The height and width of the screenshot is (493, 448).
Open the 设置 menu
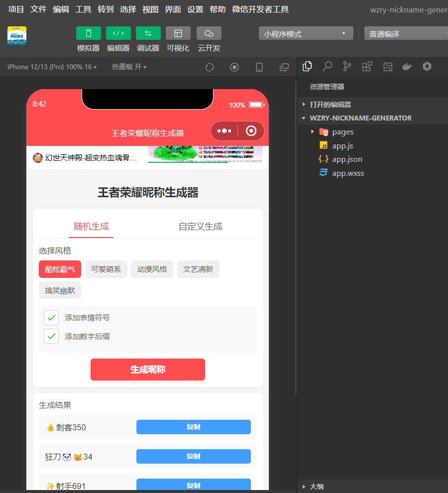pyautogui.click(x=195, y=9)
